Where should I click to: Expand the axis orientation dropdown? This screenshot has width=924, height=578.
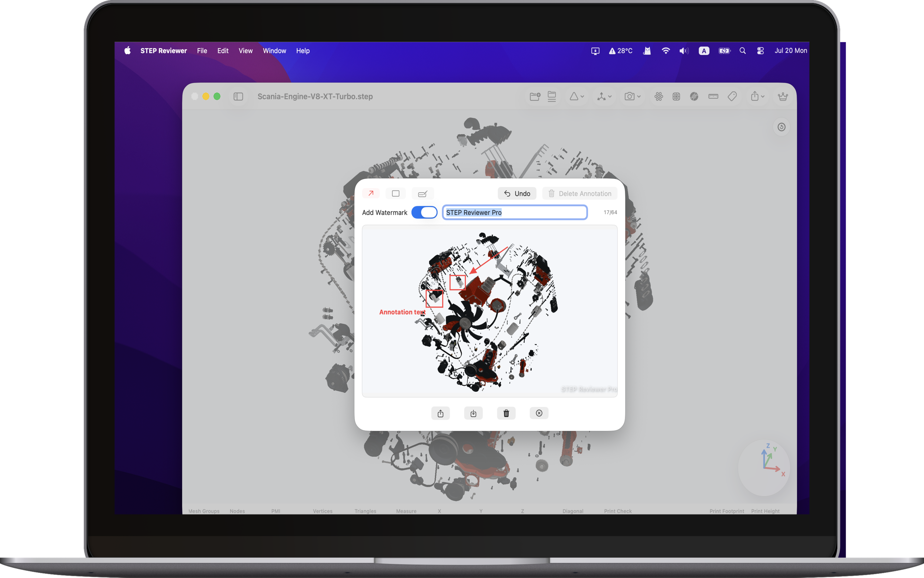604,96
